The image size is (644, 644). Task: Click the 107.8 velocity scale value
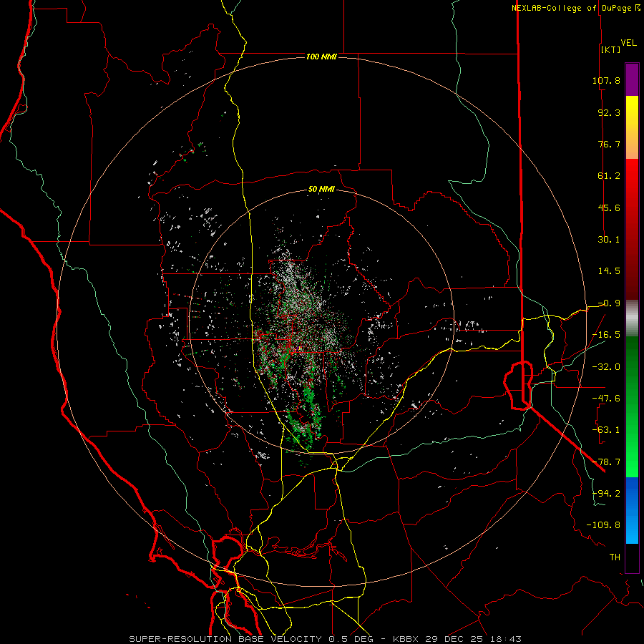tap(606, 80)
